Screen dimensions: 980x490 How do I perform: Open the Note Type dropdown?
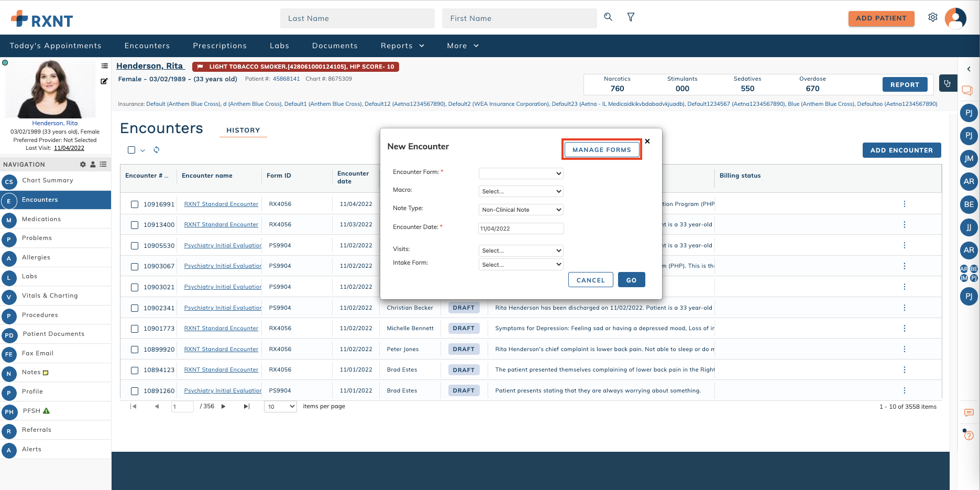coord(520,209)
